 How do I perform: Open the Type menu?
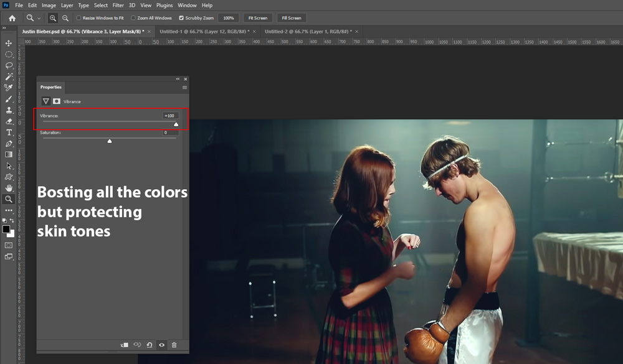coord(83,5)
